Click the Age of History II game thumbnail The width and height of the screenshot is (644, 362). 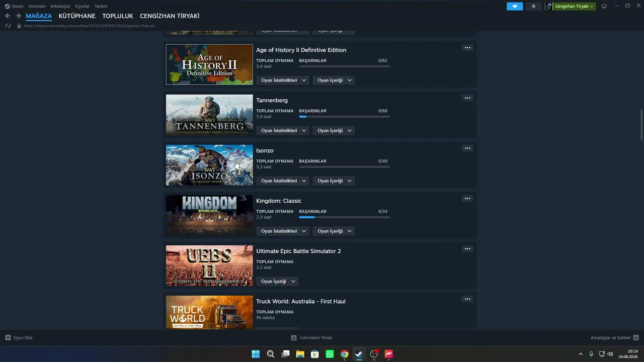209,64
